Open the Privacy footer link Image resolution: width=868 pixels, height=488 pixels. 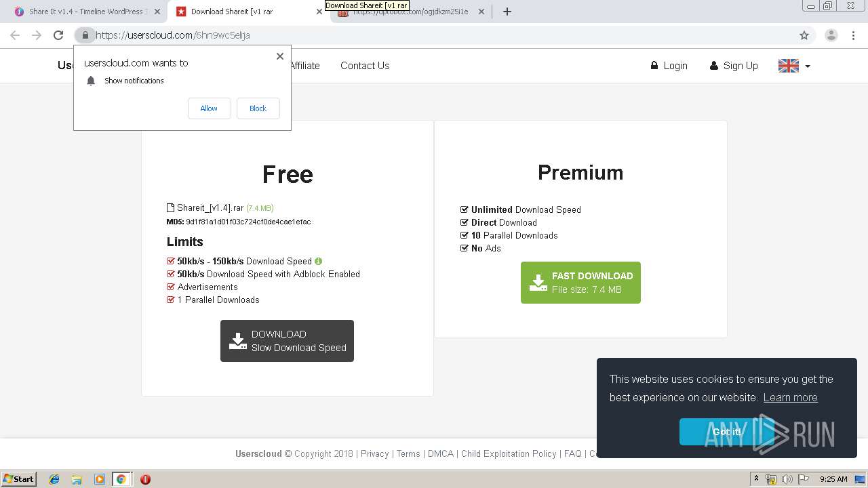point(375,454)
